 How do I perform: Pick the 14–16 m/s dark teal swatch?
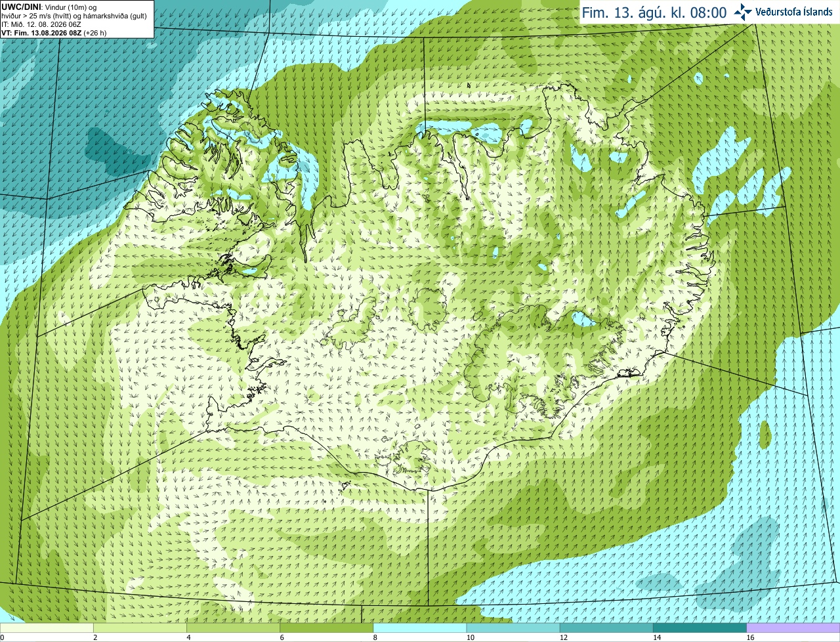point(700,628)
